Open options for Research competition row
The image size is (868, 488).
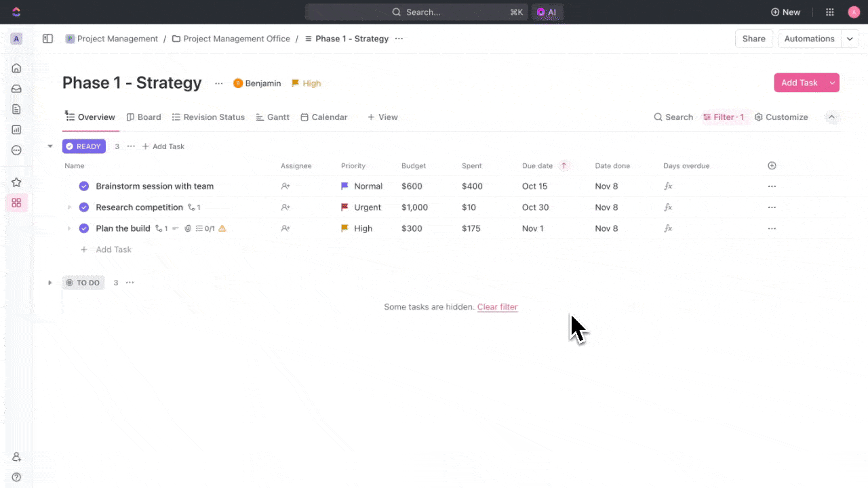click(772, 207)
